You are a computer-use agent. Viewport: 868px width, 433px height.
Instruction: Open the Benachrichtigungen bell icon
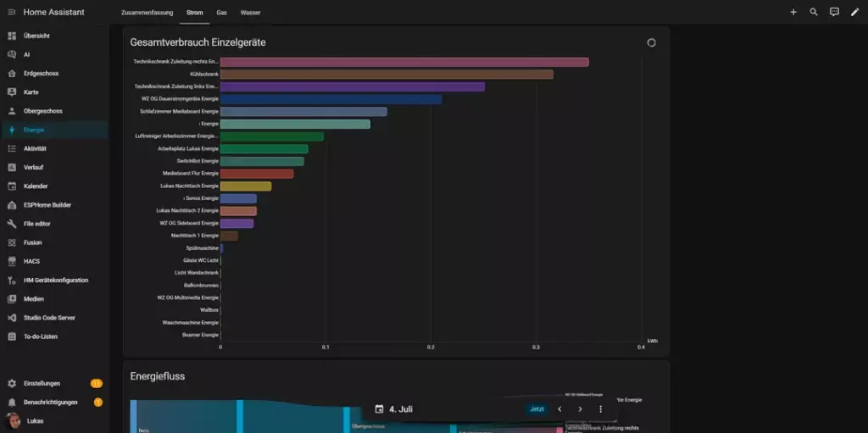pos(12,402)
